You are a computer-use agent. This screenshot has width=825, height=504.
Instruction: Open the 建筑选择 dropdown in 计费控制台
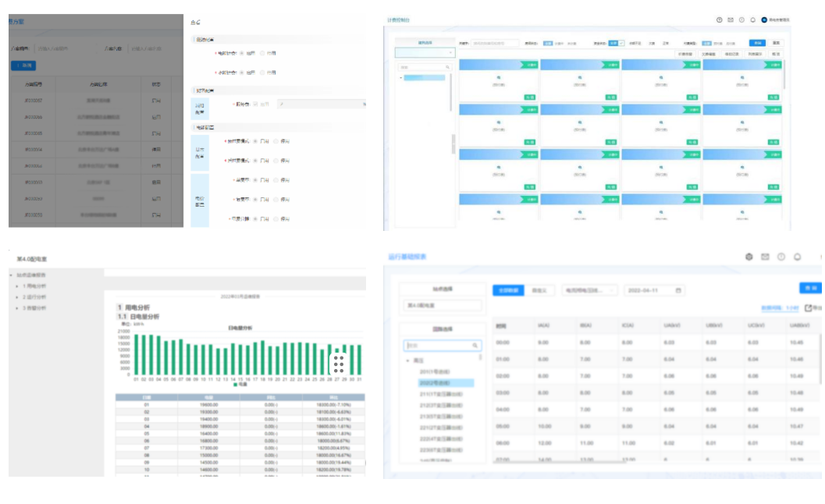425,53
